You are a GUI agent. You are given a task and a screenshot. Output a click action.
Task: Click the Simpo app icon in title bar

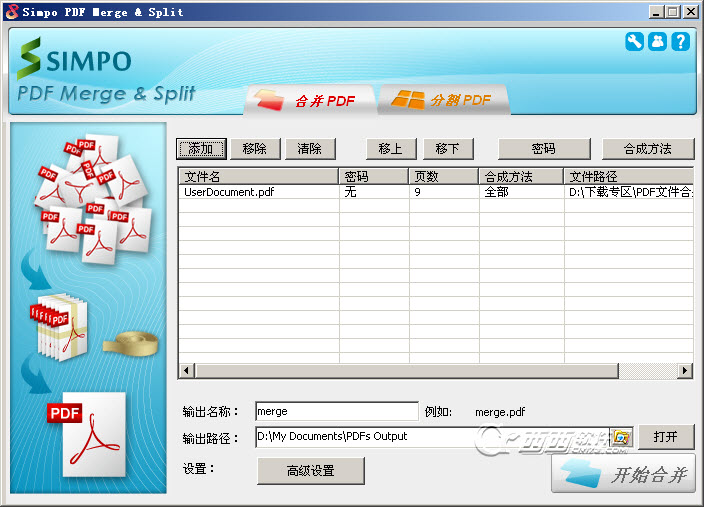12,12
